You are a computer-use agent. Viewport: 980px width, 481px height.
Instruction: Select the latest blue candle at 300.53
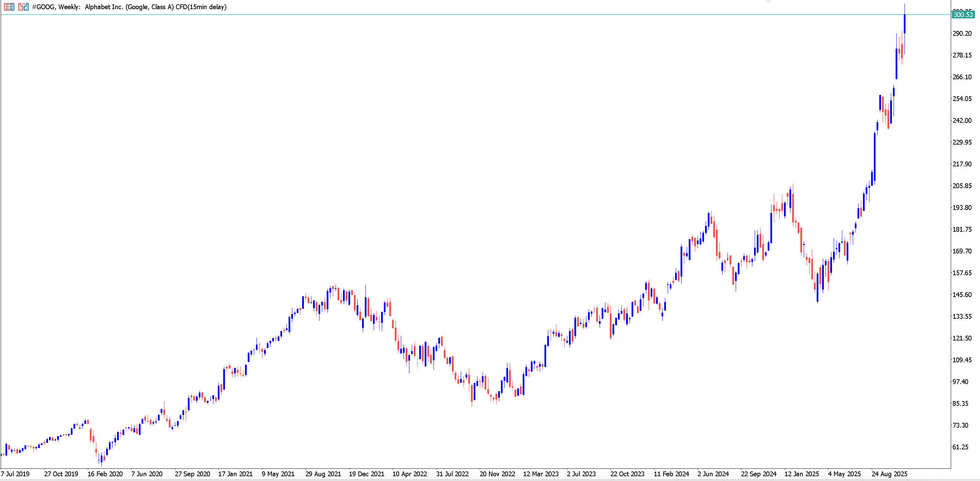point(904,24)
